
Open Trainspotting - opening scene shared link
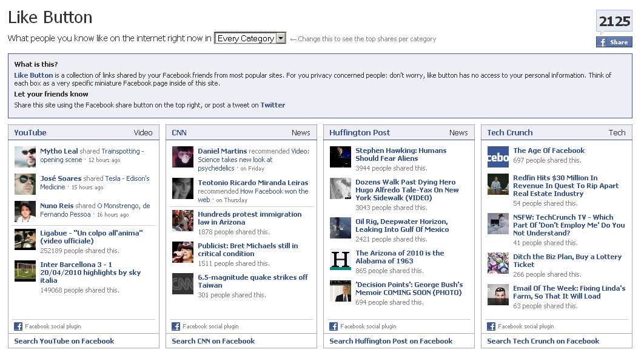(x=92, y=155)
